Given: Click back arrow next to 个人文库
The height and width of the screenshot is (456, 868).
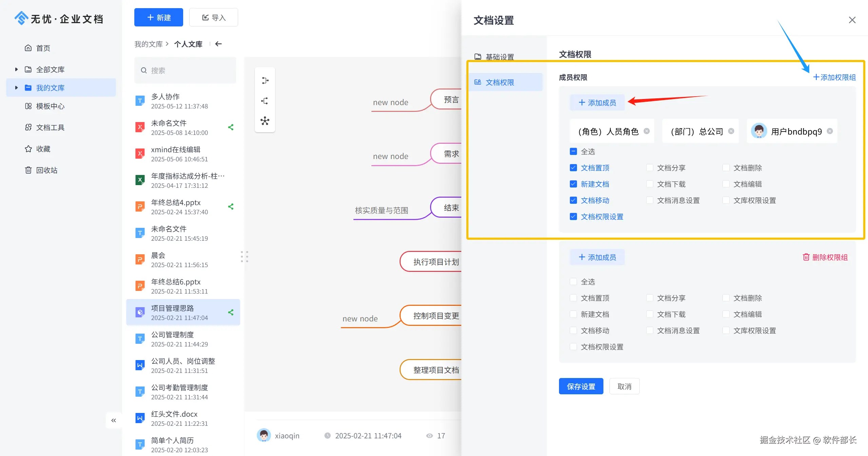Looking at the screenshot, I should (x=218, y=44).
